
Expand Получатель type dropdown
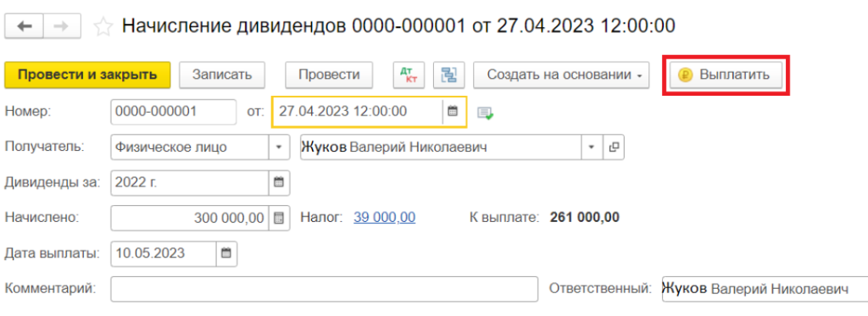[278, 147]
